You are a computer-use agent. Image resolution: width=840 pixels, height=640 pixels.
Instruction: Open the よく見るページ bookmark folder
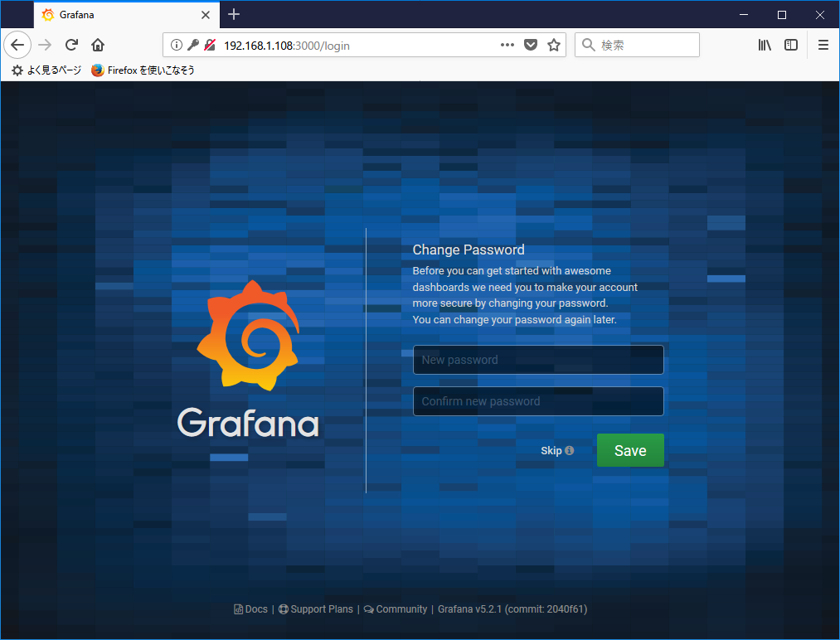pos(46,70)
